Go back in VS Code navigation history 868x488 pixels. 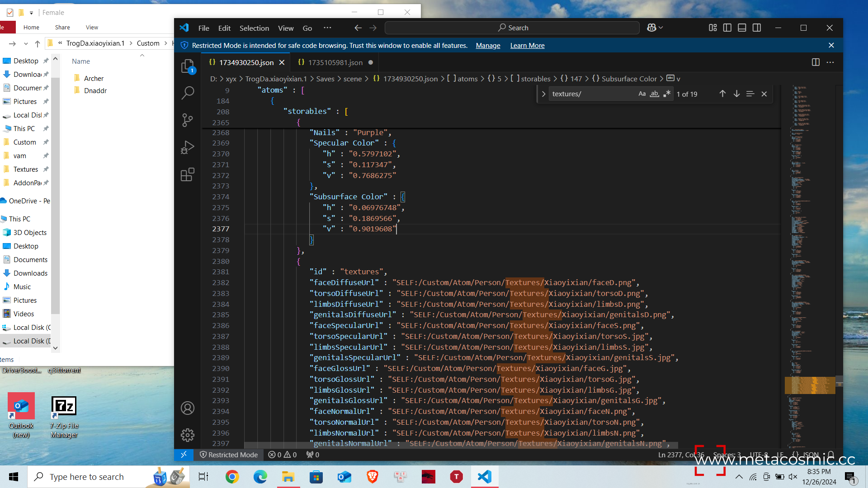[x=358, y=28]
